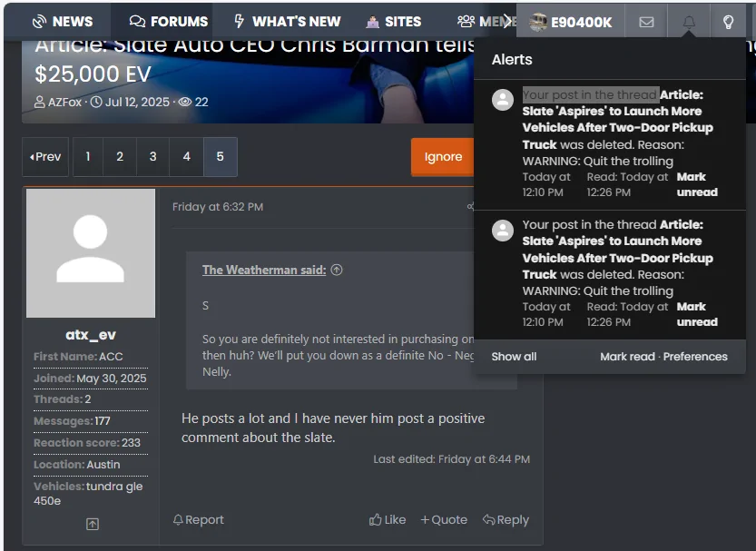The image size is (756, 551).
Task: Open the Forums nav menu
Action: 169,22
